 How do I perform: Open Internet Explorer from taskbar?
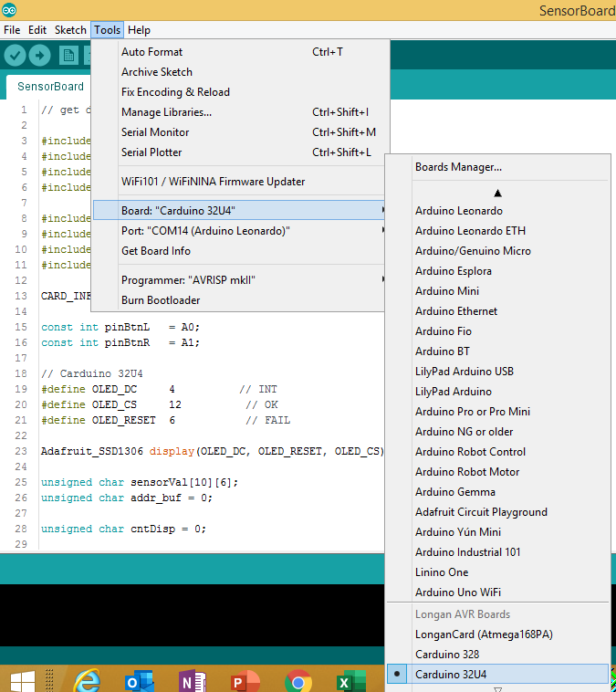click(87, 680)
